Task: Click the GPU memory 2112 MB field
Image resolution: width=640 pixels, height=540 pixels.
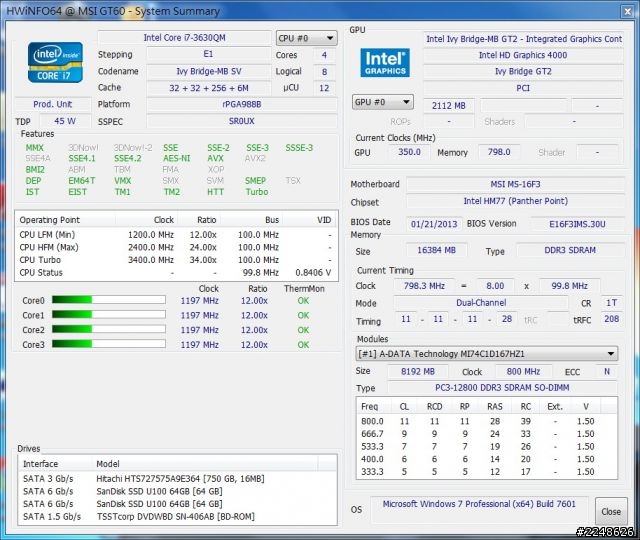Action: (x=449, y=105)
